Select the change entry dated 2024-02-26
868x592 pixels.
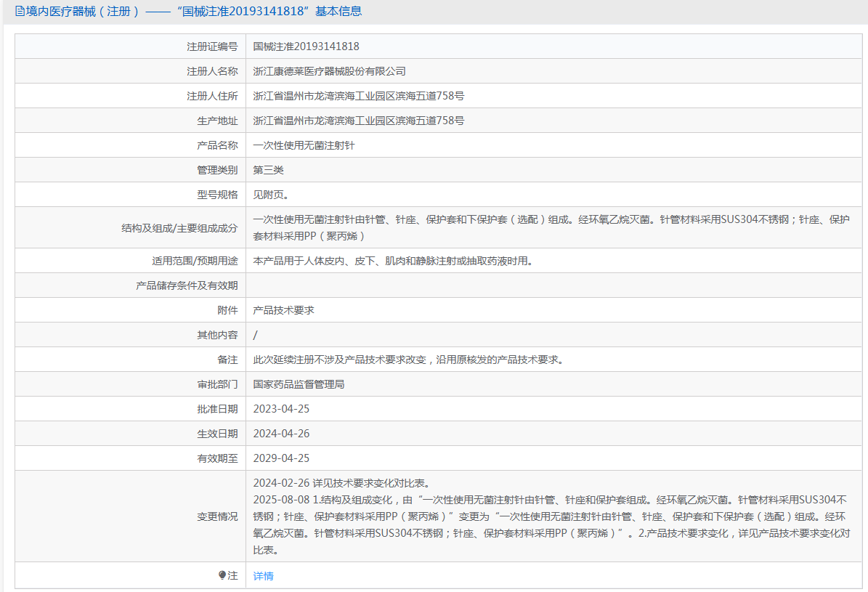click(341, 483)
